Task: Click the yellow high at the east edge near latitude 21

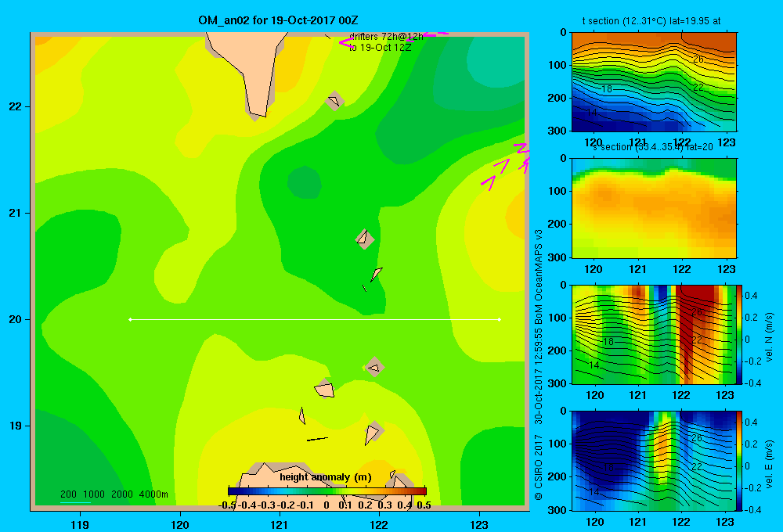Action: (516, 217)
